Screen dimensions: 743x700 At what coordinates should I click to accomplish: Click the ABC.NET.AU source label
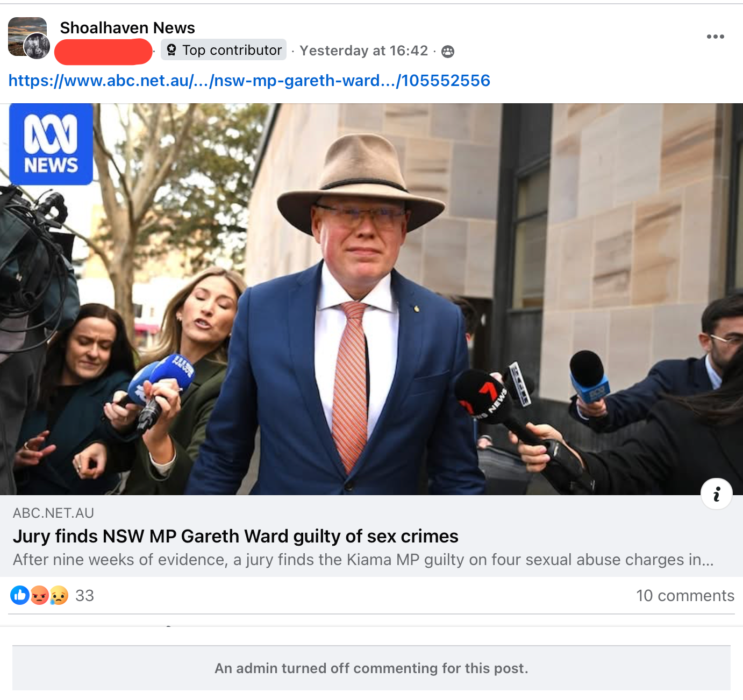point(53,513)
